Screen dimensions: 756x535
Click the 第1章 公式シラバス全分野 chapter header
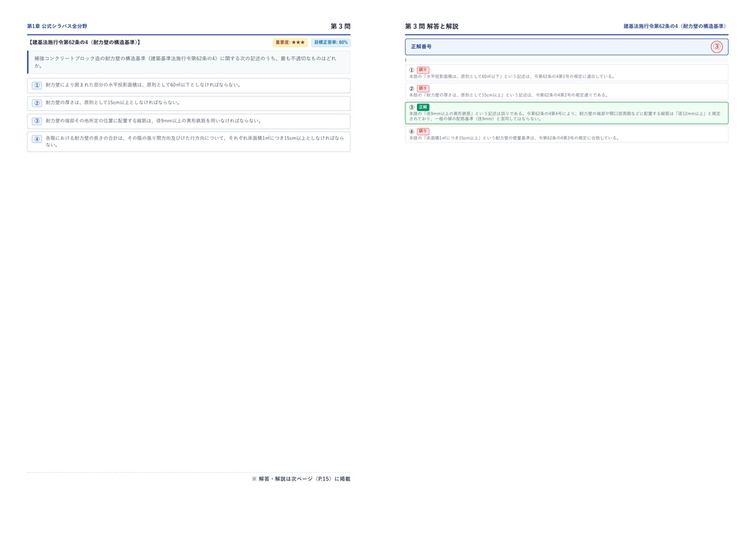tap(57, 26)
